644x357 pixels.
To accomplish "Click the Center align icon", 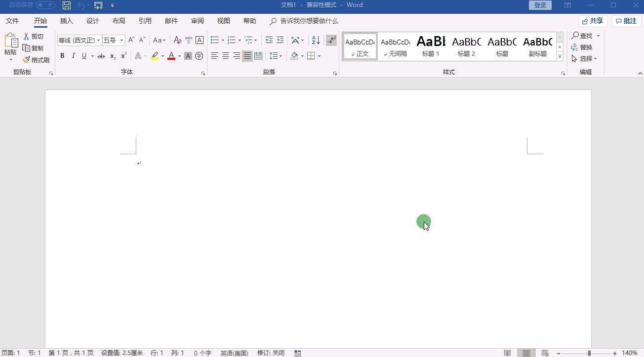I will pyautogui.click(x=226, y=56).
